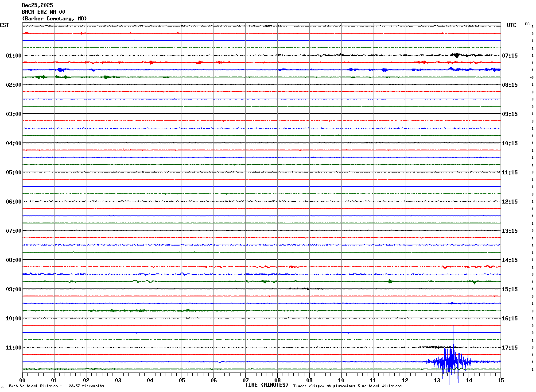Click the CST timezone label
Screen dimensions: 536x392
click(x=4, y=25)
